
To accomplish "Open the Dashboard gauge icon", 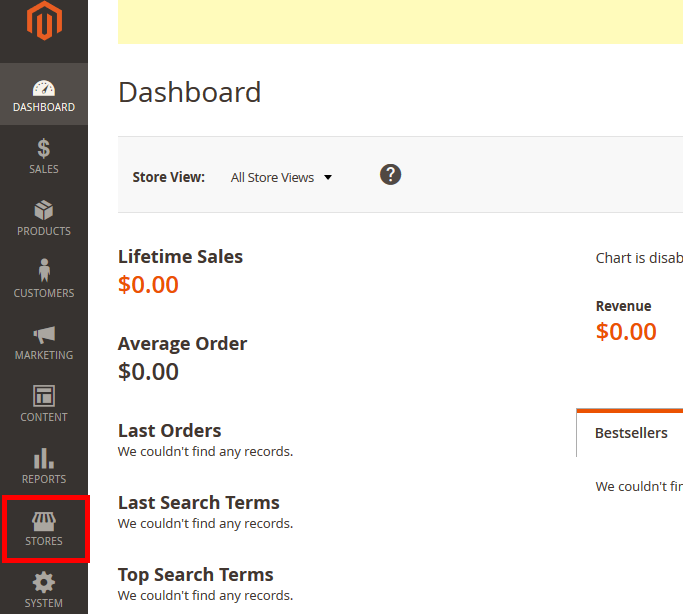I will pyautogui.click(x=44, y=88).
